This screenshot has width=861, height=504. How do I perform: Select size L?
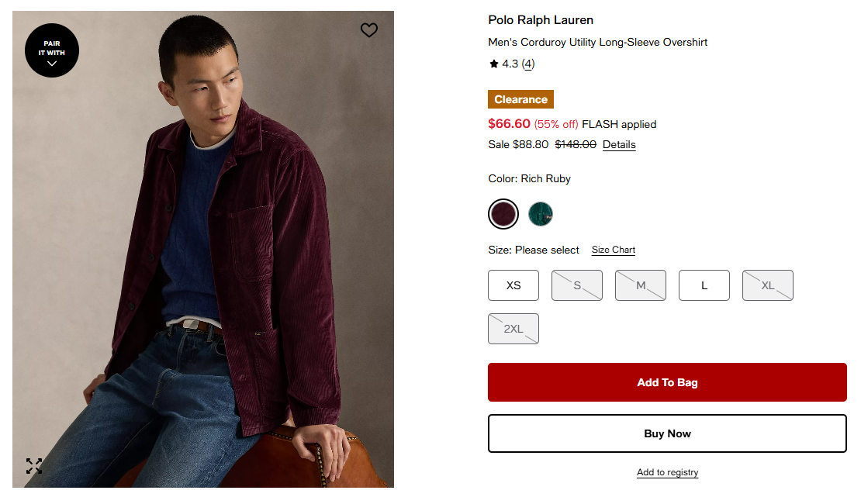(x=704, y=285)
